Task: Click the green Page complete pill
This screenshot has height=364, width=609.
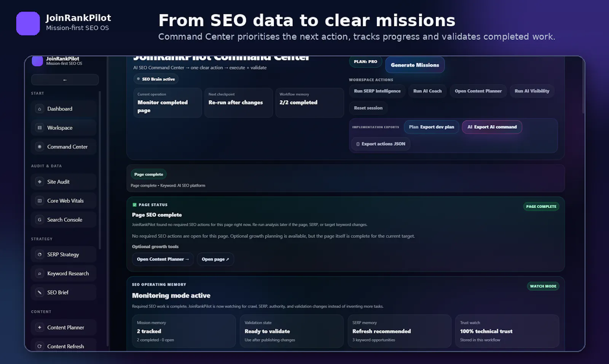Action: tap(148, 174)
